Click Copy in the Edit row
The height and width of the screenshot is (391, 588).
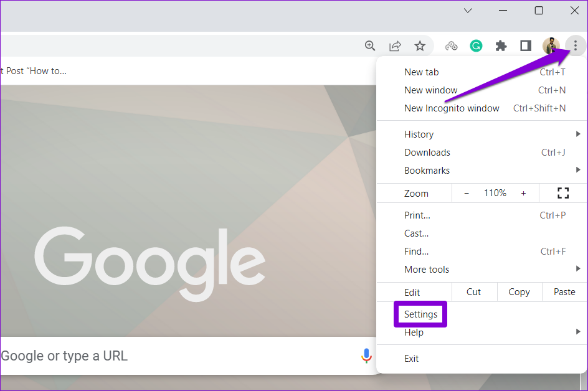519,292
